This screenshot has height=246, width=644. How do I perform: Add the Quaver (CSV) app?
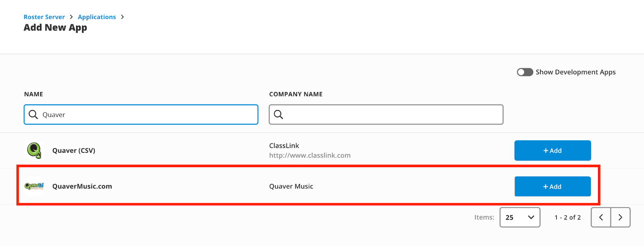tap(553, 150)
